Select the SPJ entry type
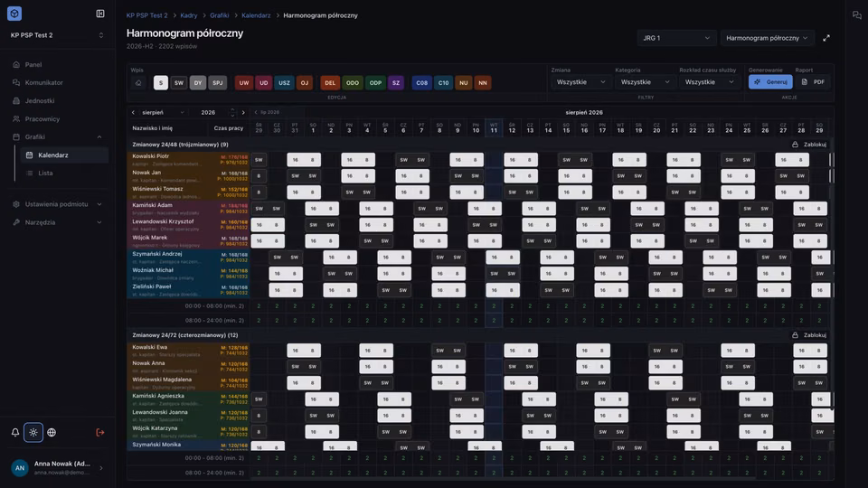868x488 pixels. pos(218,83)
